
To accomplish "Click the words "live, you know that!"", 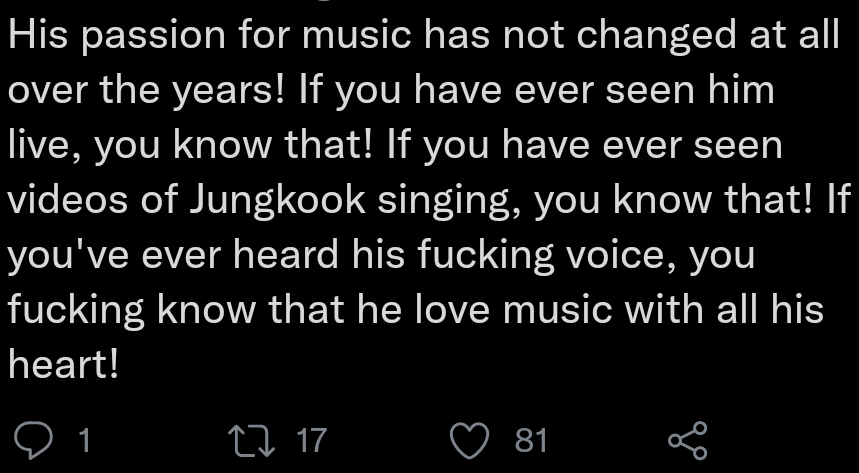I will point(191,146).
